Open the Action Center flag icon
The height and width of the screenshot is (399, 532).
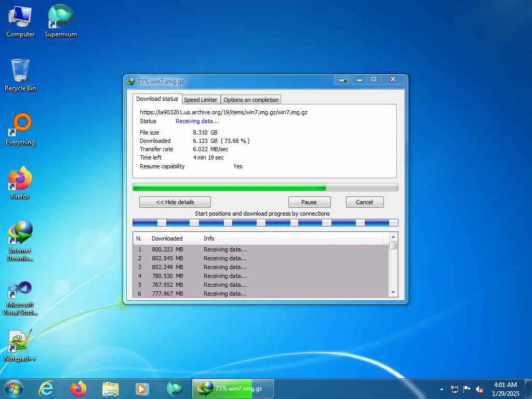click(x=467, y=389)
